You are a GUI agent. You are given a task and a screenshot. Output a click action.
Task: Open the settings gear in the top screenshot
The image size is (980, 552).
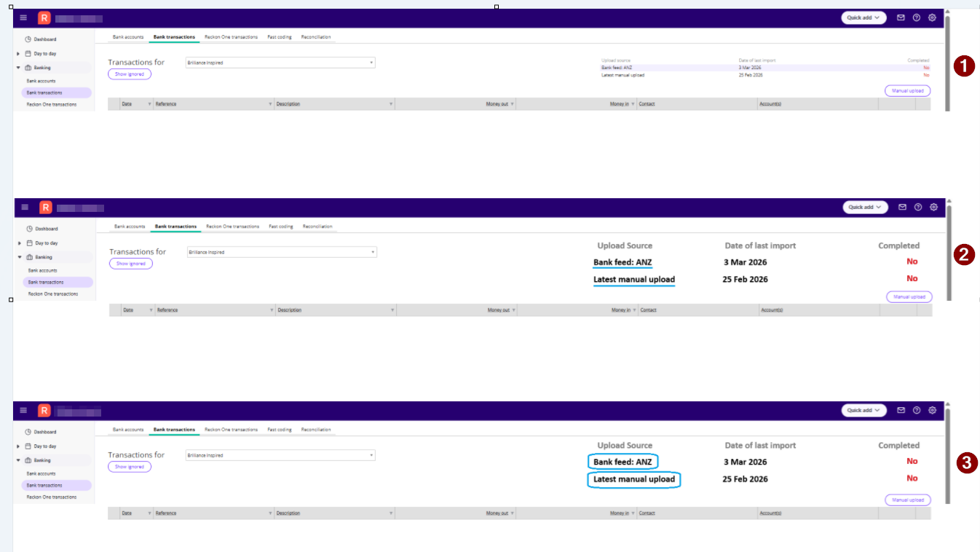point(932,17)
